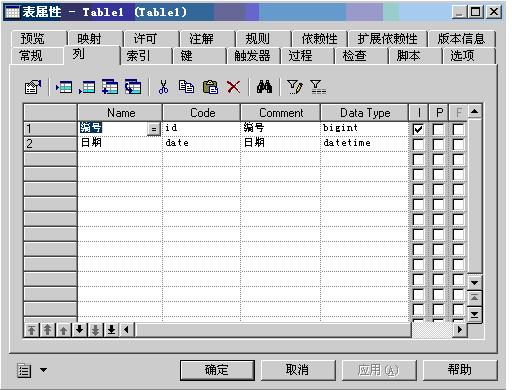Cut the selected column with scissors
This screenshot has height=390, width=512.
pyautogui.click(x=163, y=87)
